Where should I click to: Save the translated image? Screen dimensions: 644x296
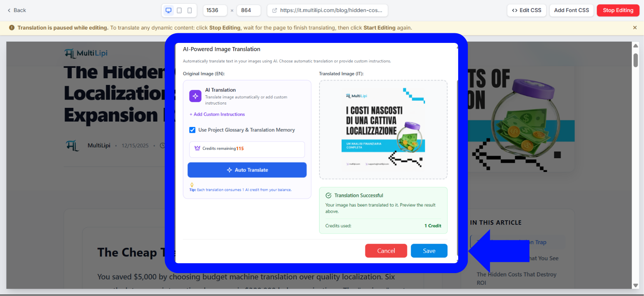point(429,251)
